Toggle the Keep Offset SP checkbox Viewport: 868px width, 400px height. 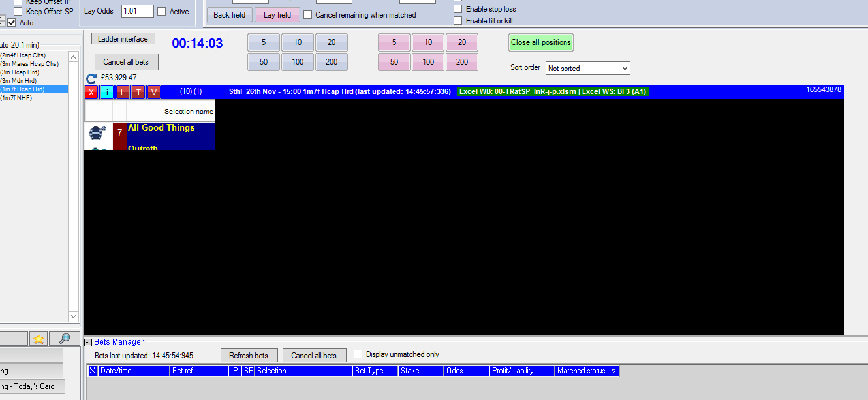(x=18, y=12)
